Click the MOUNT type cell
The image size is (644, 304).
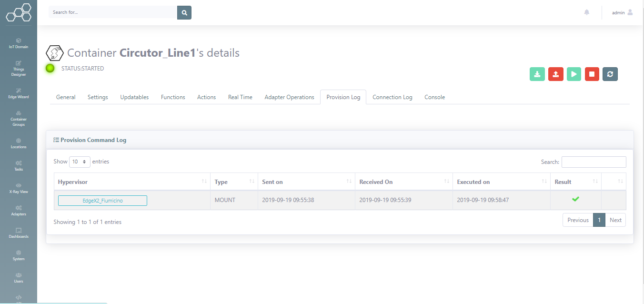point(234,200)
